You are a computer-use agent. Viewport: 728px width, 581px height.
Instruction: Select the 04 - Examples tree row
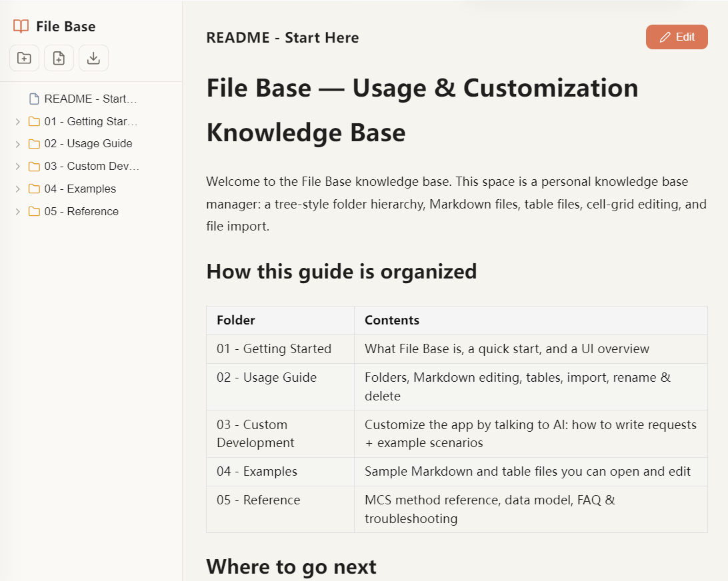pos(91,189)
